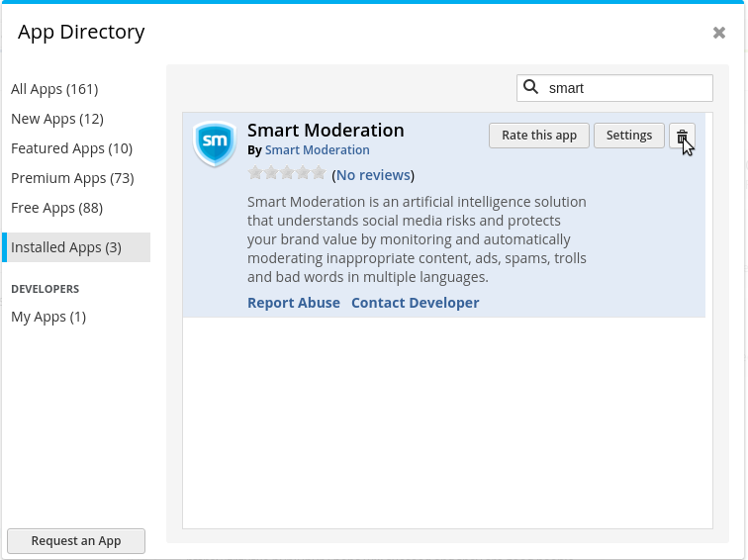Click the Smart Moderation shield logo
The height and width of the screenshot is (560, 748).
point(215,143)
